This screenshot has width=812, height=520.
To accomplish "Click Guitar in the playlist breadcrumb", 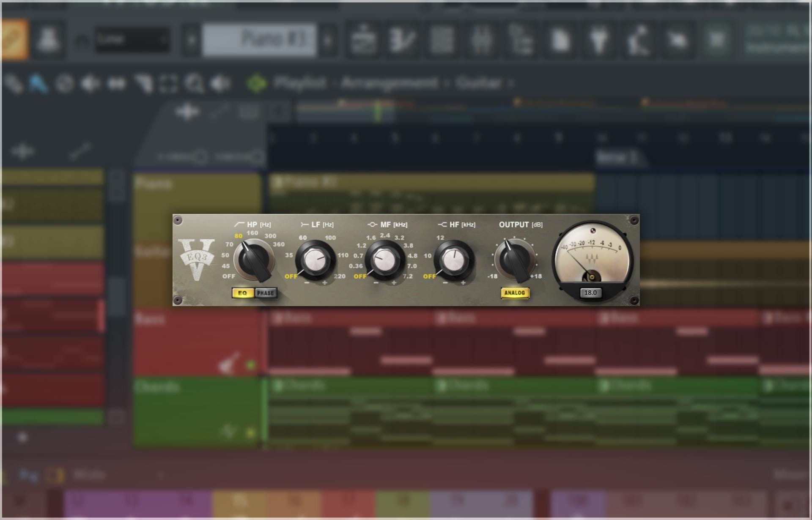I will (x=478, y=83).
